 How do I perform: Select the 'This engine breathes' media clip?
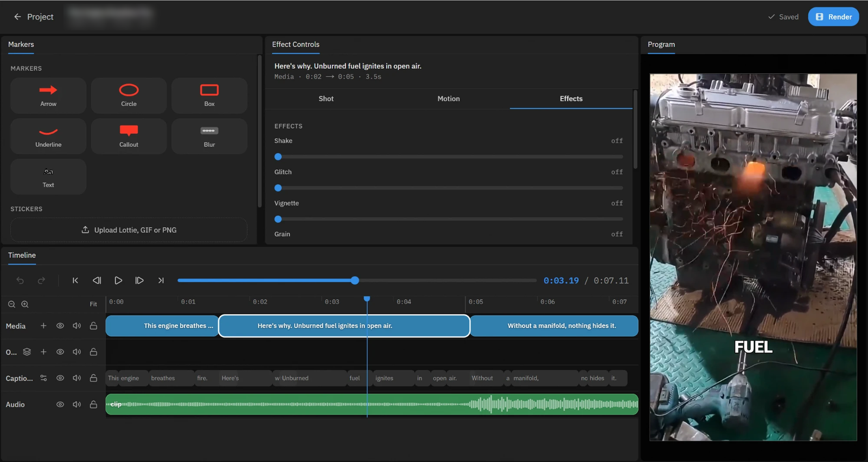click(162, 326)
